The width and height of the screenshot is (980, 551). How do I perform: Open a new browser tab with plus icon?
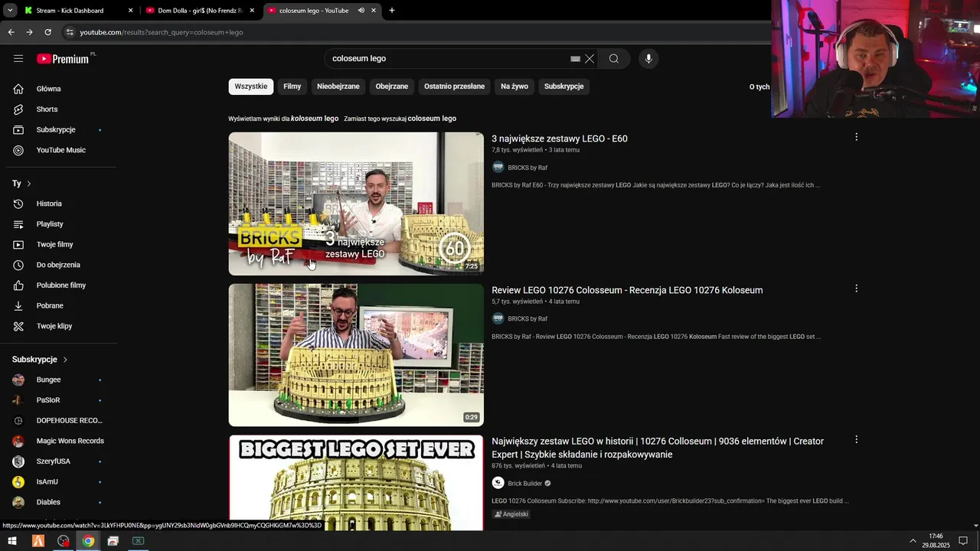point(392,11)
